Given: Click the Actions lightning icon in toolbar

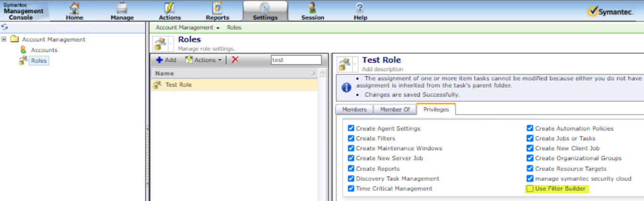Looking at the screenshot, I should pos(189,60).
